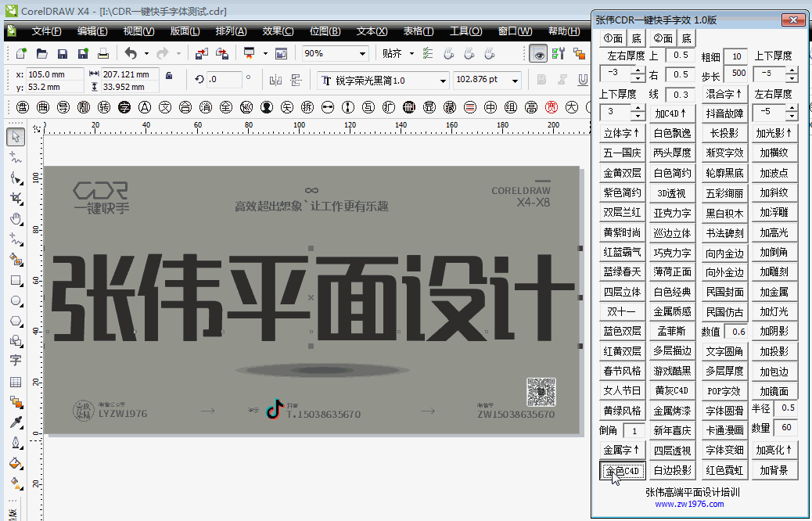Click the 步长 input field showing 500
The height and width of the screenshot is (521, 812).
coord(736,74)
